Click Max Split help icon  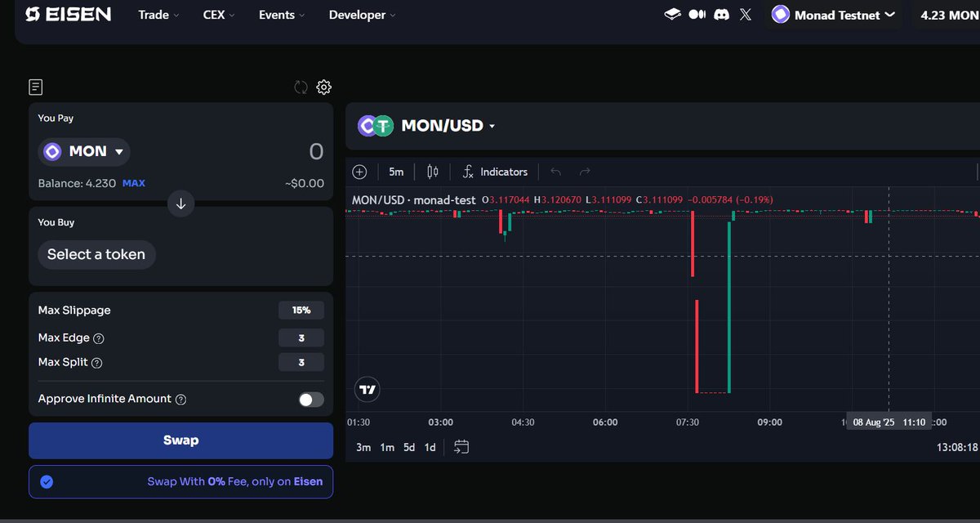[96, 363]
